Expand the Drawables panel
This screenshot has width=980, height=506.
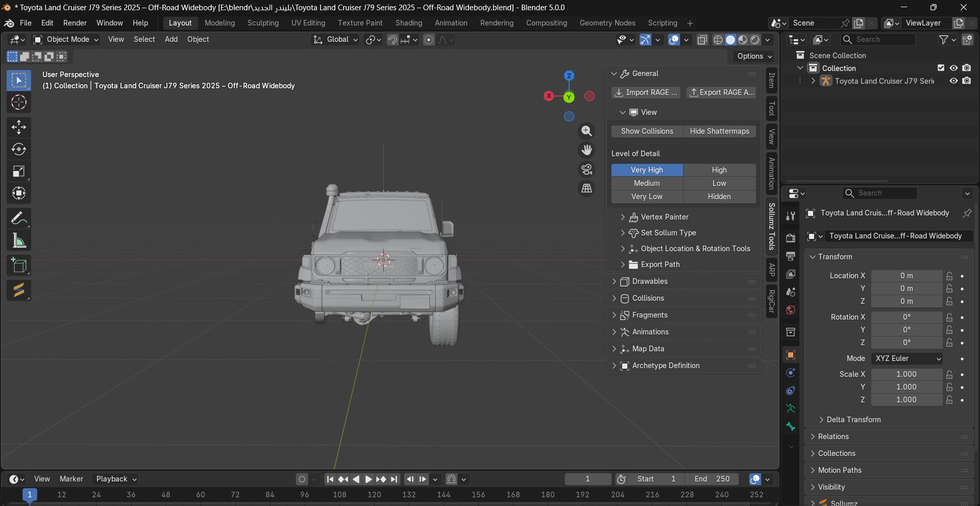click(x=683, y=281)
